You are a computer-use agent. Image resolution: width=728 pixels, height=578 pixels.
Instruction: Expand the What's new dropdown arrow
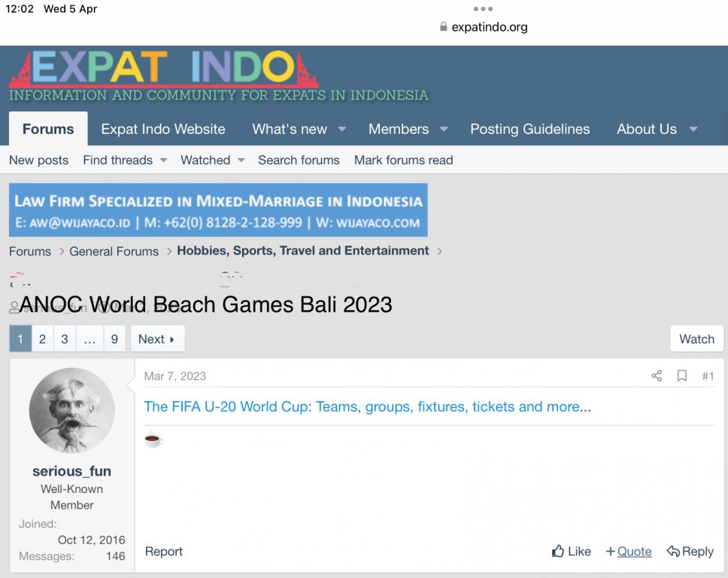pos(341,129)
